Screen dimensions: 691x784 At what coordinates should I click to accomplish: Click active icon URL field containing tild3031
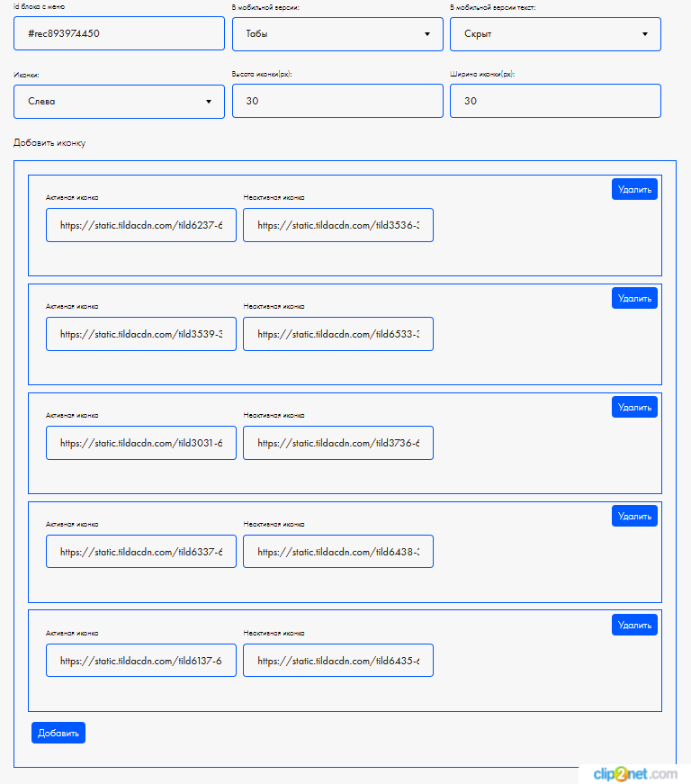[141, 443]
